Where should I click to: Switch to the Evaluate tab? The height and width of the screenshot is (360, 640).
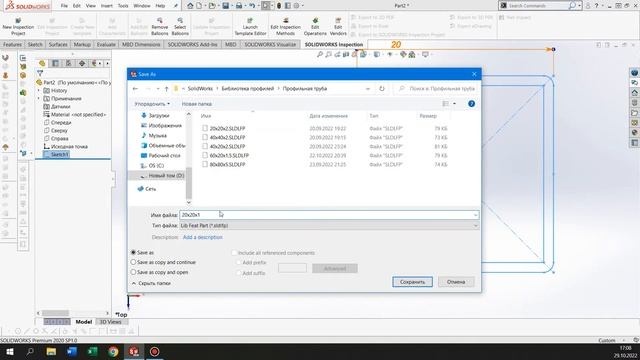pyautogui.click(x=106, y=44)
